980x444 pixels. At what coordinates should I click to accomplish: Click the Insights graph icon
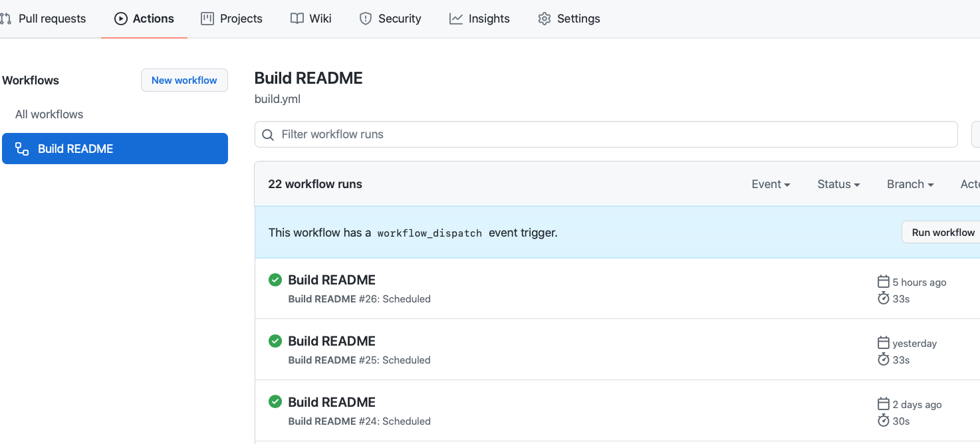tap(455, 19)
